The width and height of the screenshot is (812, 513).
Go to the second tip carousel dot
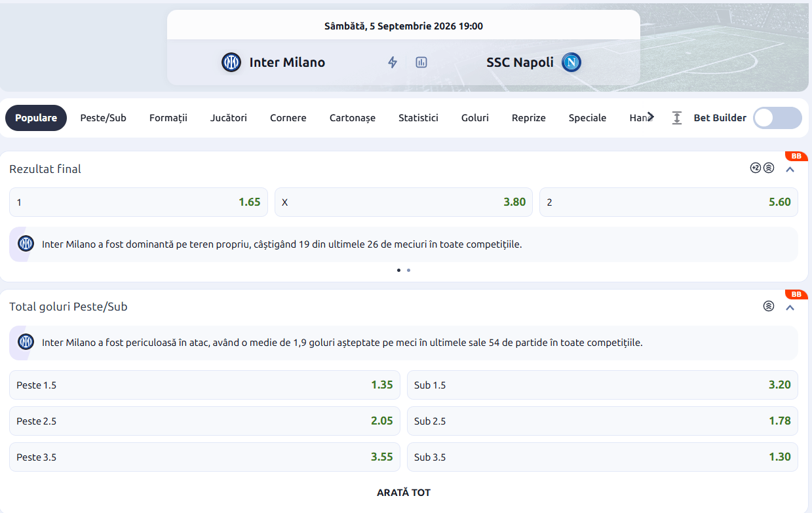tap(408, 270)
